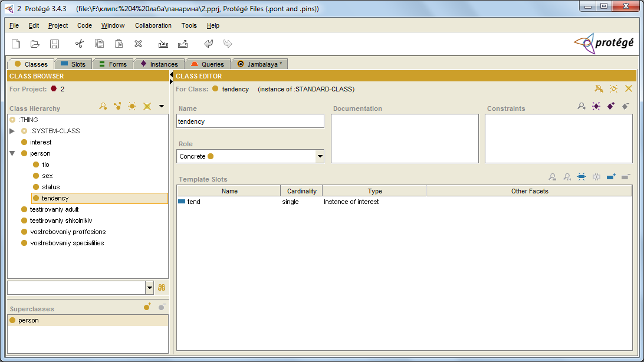Open the Role dropdown
The width and height of the screenshot is (644, 362).
320,156
